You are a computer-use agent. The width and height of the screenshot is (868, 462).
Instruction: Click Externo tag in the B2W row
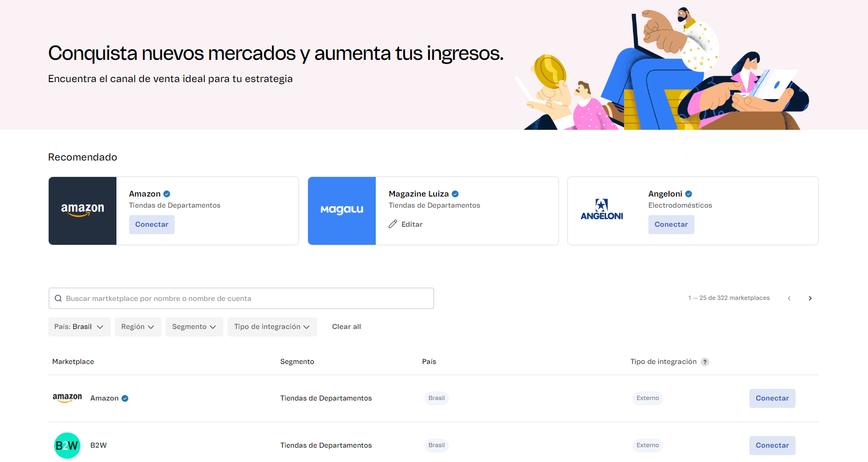[648, 446]
